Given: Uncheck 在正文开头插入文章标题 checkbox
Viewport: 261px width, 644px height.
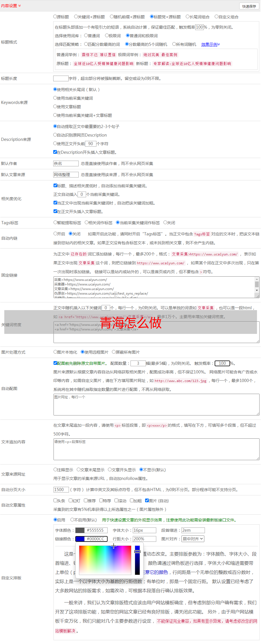Looking at the screenshot, I should pos(55,211).
